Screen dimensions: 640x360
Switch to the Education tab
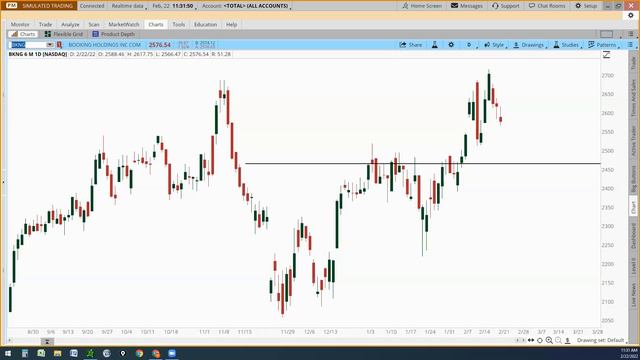click(x=205, y=24)
